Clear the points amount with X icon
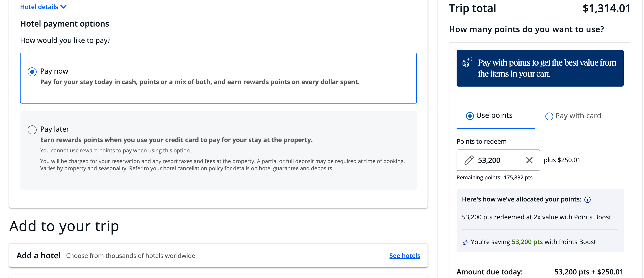 (529, 160)
